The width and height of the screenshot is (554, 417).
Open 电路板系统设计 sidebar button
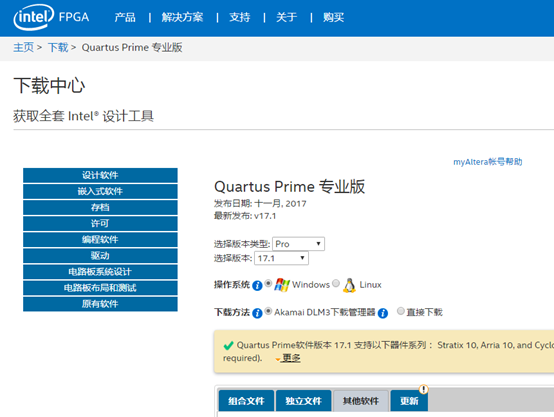[100, 272]
